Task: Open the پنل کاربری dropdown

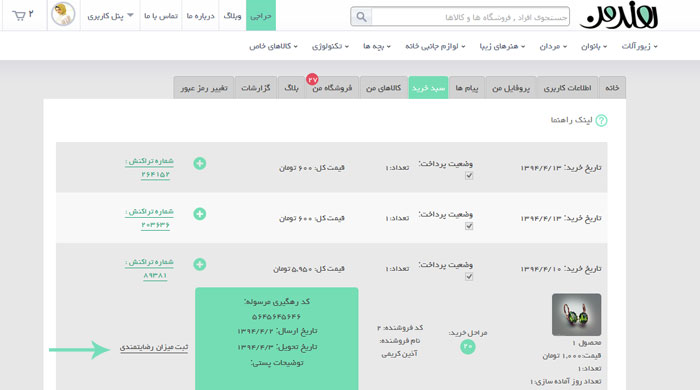Action: pos(110,16)
